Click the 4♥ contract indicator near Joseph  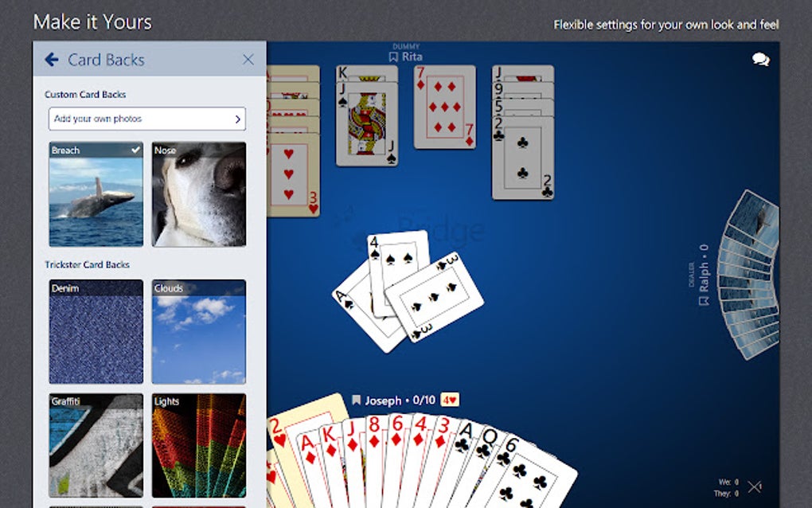451,400
